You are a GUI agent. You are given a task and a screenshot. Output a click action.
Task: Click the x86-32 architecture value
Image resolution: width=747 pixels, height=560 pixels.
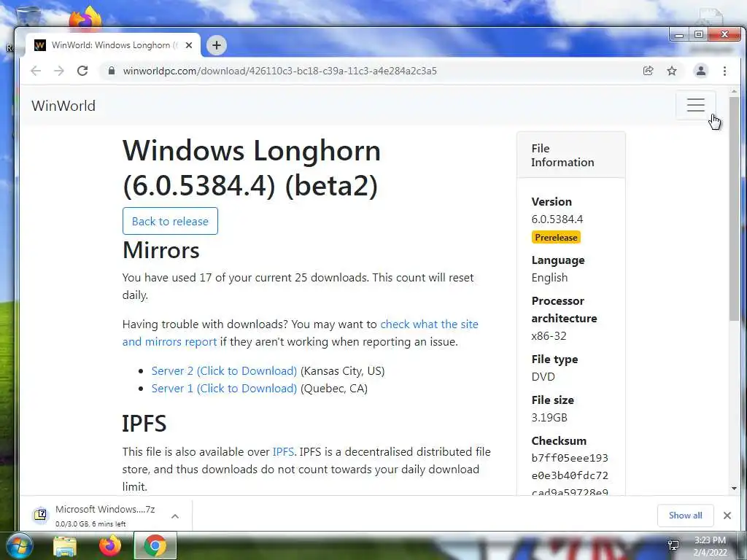pos(549,335)
